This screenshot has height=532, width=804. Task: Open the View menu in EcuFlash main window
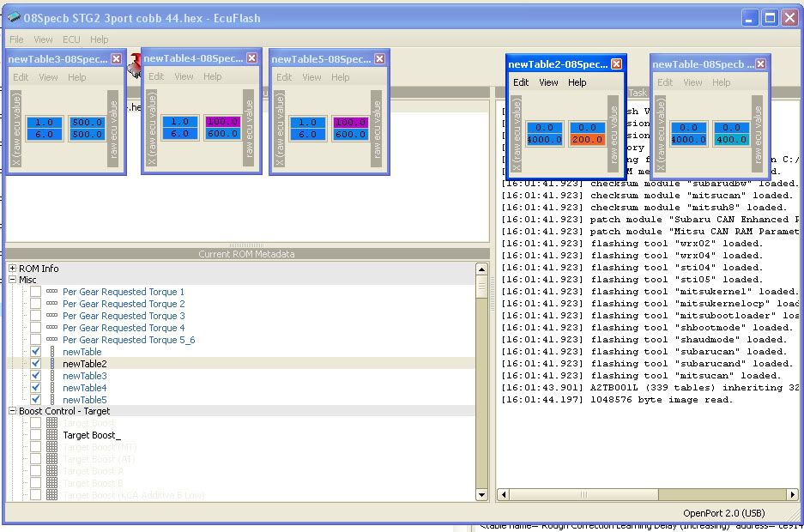click(x=43, y=39)
